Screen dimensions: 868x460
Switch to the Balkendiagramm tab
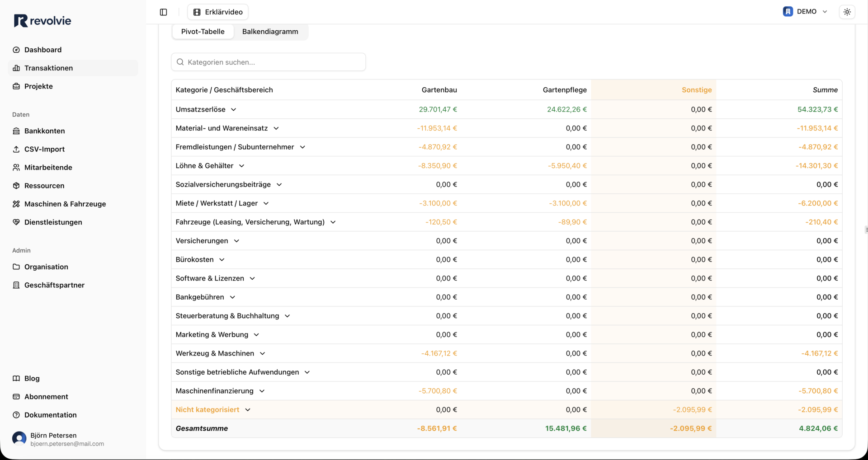[270, 32]
